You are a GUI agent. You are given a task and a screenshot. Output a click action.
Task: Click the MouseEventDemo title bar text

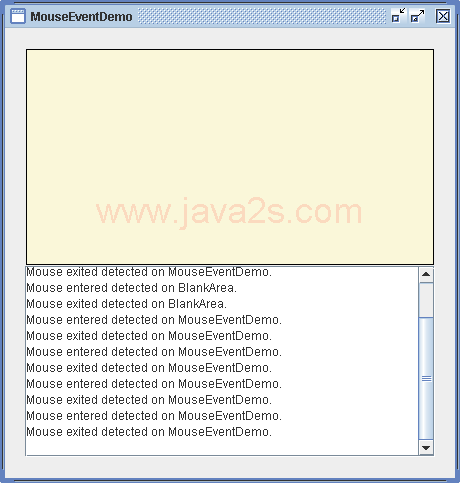click(x=81, y=16)
